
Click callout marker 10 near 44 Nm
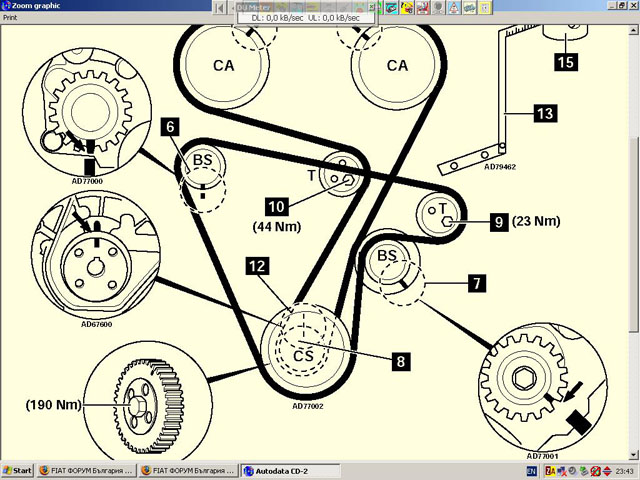(x=277, y=206)
